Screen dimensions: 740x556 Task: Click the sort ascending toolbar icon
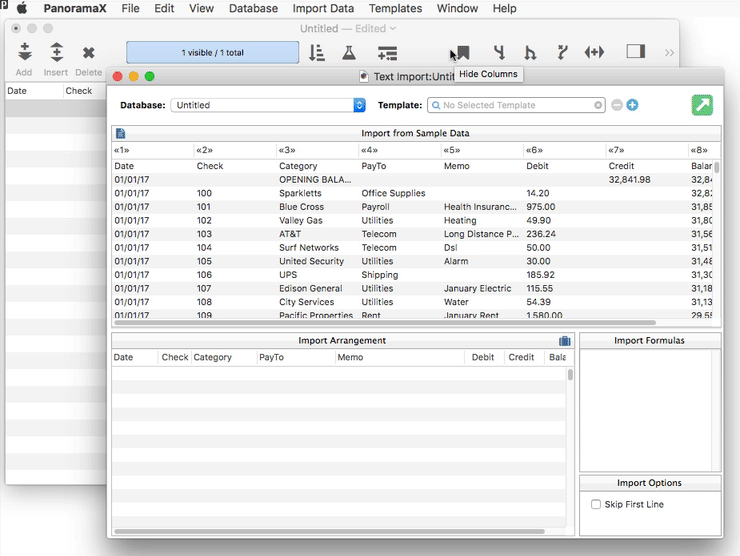point(317,52)
